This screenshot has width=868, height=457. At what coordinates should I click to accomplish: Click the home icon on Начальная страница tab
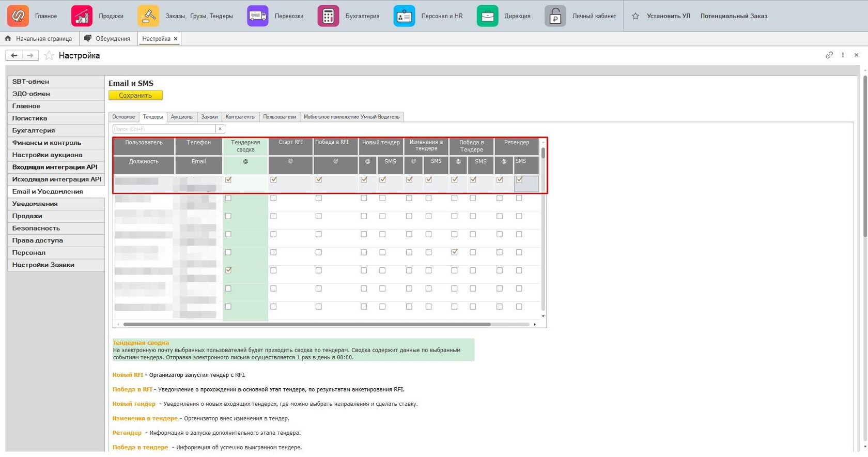point(8,38)
